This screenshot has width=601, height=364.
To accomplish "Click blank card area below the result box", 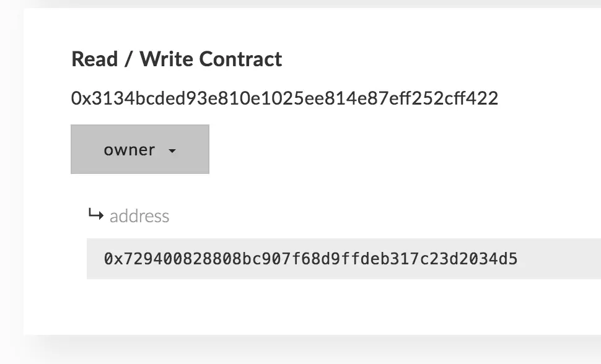I will tap(307, 306).
